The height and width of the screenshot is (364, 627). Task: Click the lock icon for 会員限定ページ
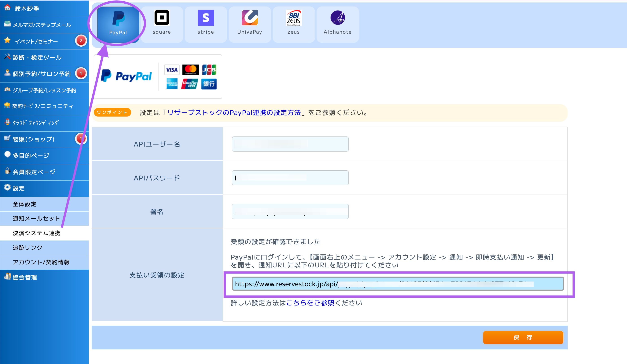pyautogui.click(x=7, y=171)
